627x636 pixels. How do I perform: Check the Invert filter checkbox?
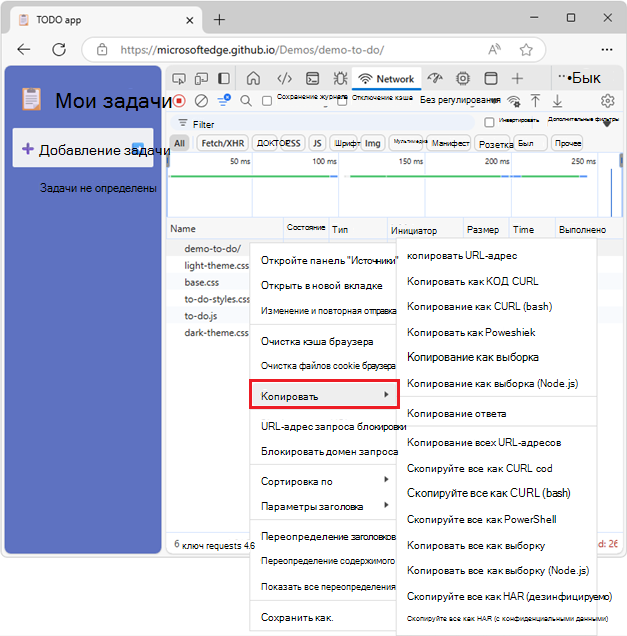point(490,122)
